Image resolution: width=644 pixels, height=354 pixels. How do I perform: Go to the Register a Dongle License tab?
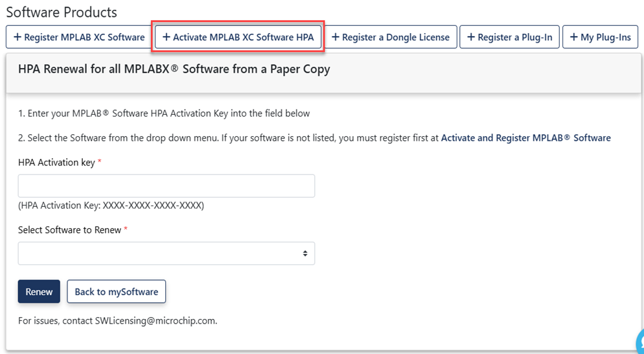pyautogui.click(x=391, y=38)
